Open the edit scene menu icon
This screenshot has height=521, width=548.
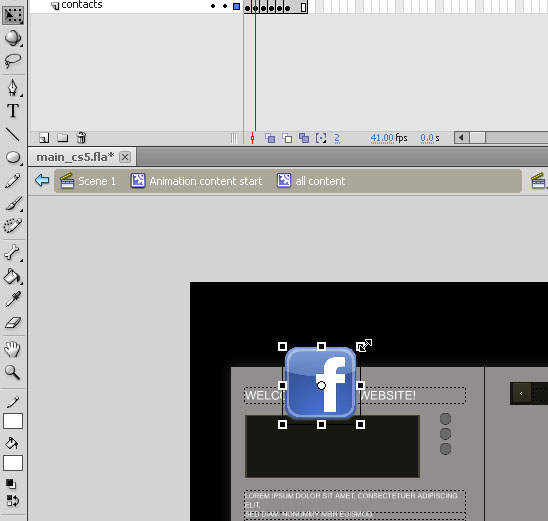click(x=539, y=181)
